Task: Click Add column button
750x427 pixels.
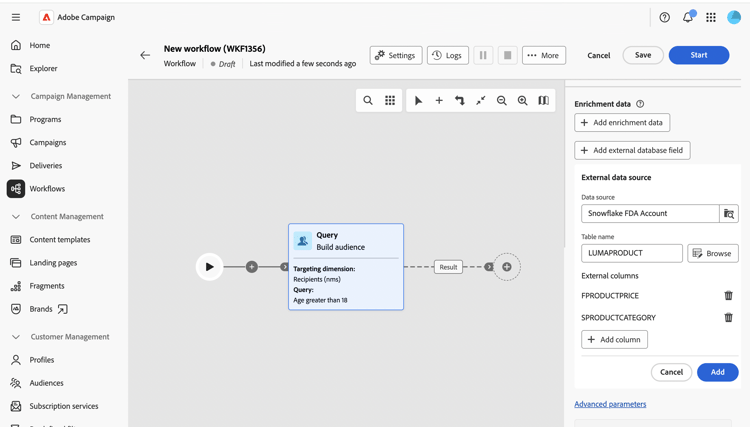Action: (x=614, y=339)
